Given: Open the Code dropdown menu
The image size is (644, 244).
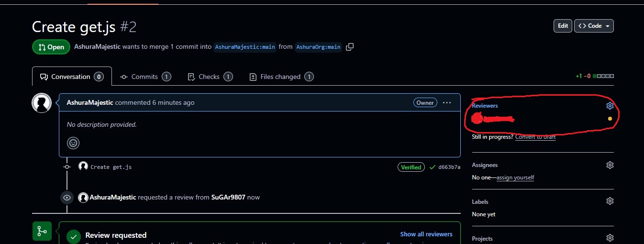Looking at the screenshot, I should [x=594, y=26].
